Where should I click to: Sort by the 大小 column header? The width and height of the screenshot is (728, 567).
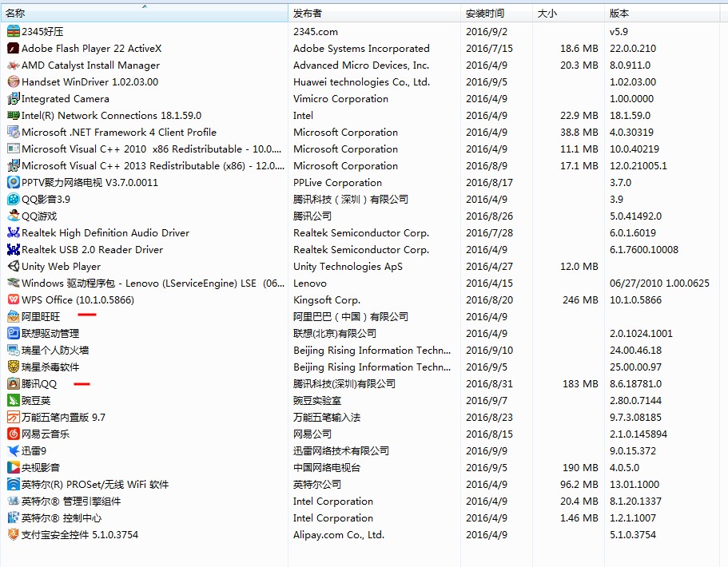tap(568, 14)
